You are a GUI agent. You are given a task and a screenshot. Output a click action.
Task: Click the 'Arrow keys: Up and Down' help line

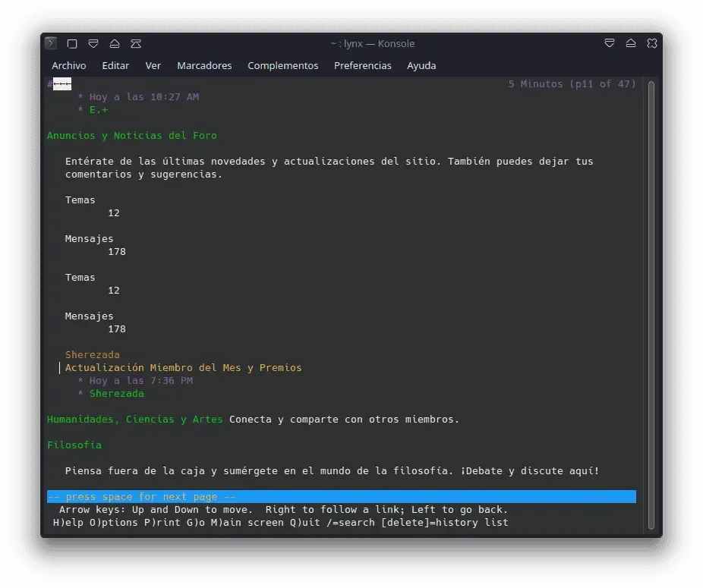pos(283,510)
